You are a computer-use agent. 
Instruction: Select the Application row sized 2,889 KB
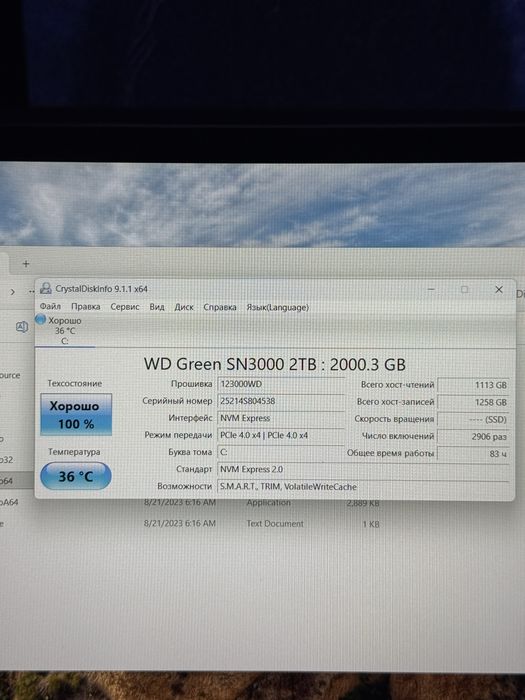(190, 503)
